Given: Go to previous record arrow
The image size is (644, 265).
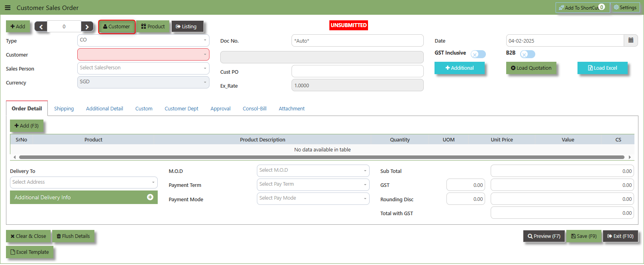Looking at the screenshot, I should tap(41, 27).
